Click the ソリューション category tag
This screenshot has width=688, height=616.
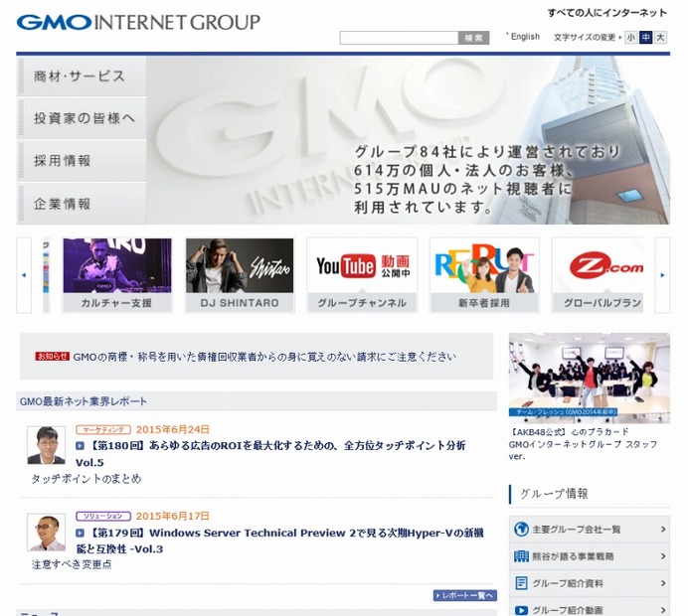(x=103, y=516)
